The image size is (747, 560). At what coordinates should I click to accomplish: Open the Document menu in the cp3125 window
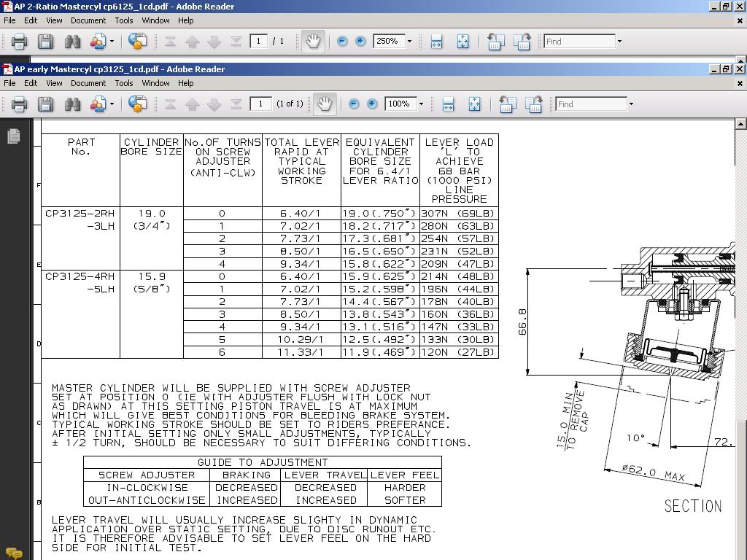coord(88,83)
